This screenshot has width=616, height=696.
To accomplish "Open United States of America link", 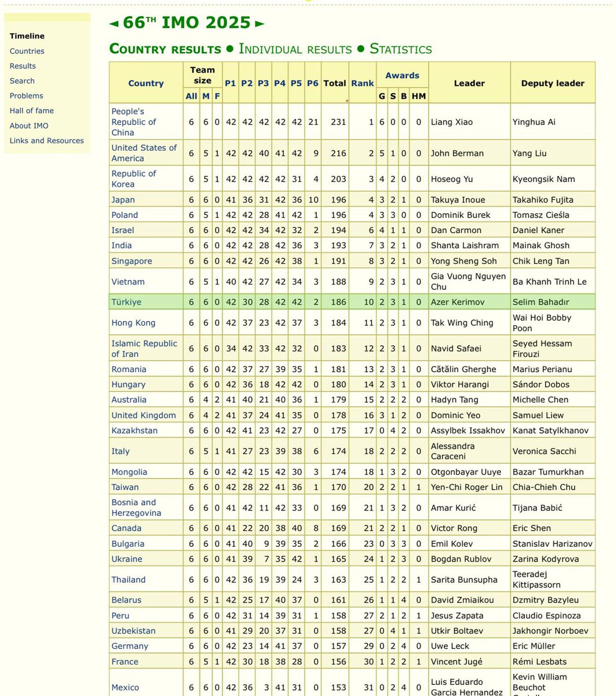I will click(x=144, y=153).
